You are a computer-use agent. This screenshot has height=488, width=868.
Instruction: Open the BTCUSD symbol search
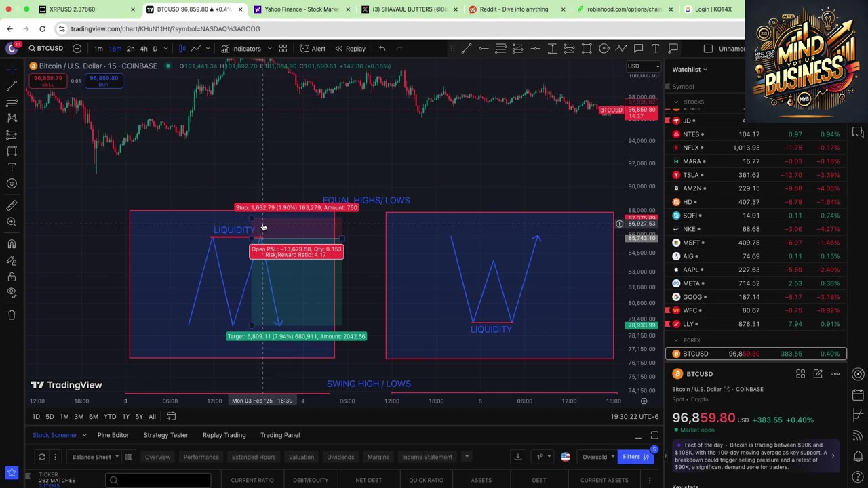[46, 49]
